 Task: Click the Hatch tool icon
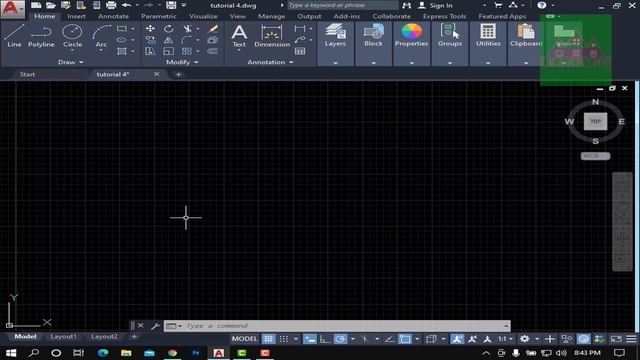click(122, 51)
